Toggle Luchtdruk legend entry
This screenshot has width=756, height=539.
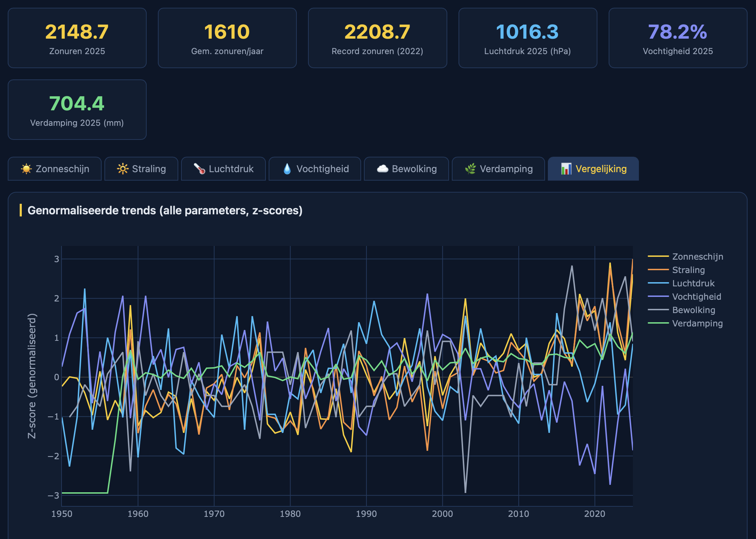pos(693,284)
